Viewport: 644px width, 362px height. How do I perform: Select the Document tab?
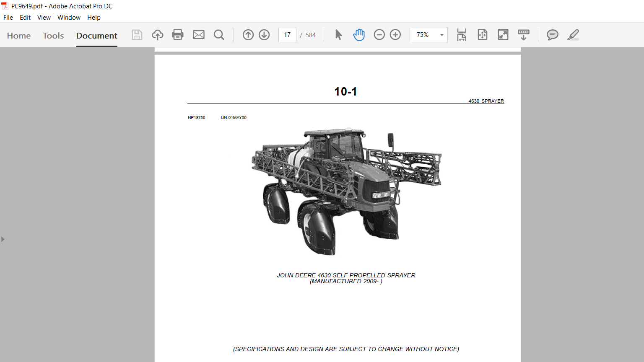[97, 36]
